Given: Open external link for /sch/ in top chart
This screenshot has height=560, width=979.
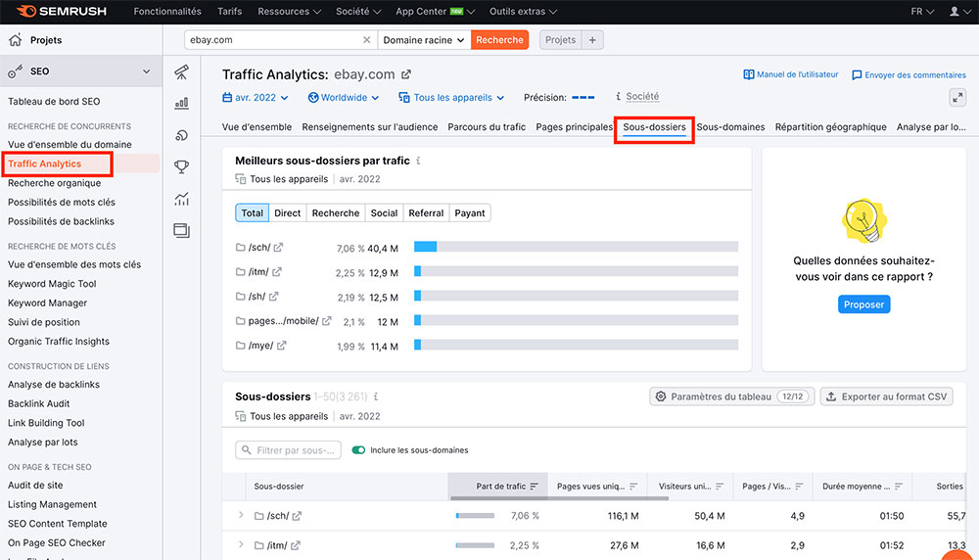Looking at the screenshot, I should click(278, 248).
